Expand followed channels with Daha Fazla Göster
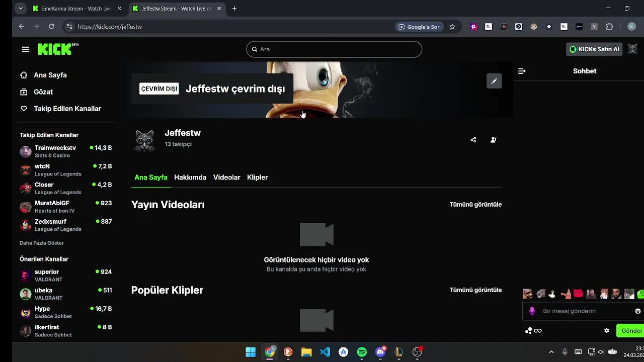 (42, 243)
